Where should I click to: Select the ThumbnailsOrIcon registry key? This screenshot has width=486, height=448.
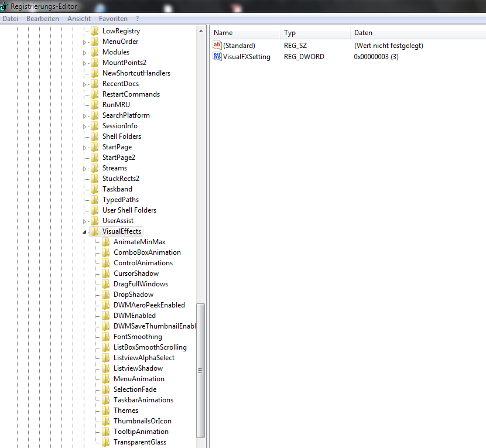coord(142,421)
